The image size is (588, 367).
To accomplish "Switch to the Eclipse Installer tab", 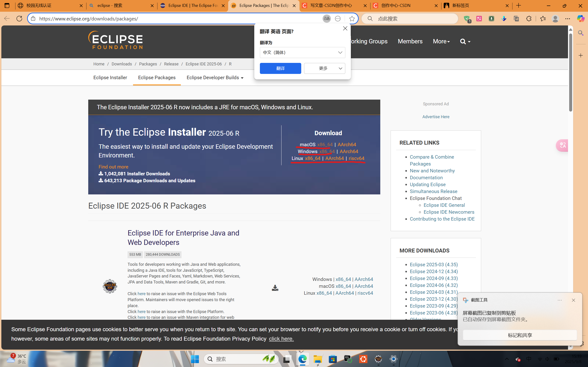I will point(110,77).
